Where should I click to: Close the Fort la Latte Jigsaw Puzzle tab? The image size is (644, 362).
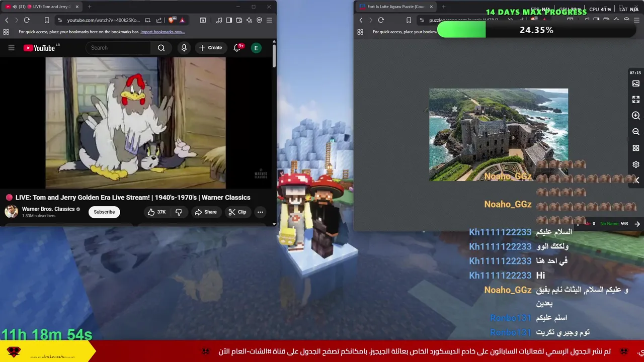[x=431, y=7]
